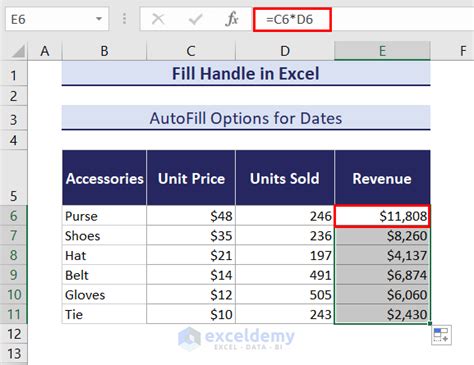
Task: Select row 9 header
Action: coord(13,275)
